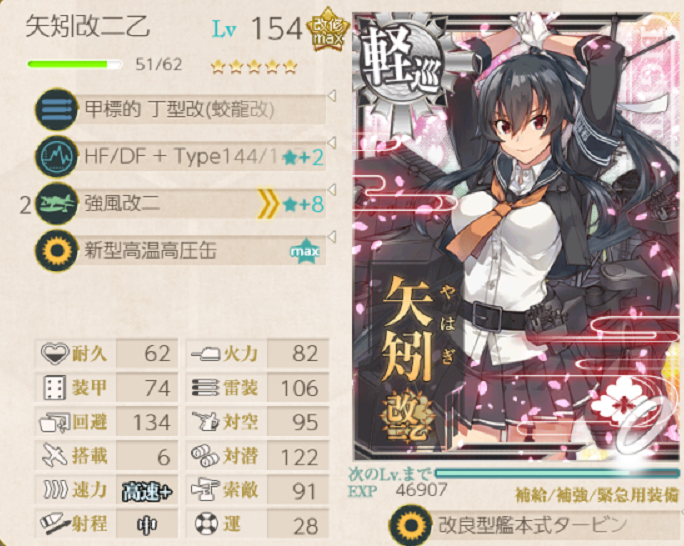Screen dimensions: 684x546
Task: Click the 矢矧 ship card portrait
Action: (x=517, y=237)
